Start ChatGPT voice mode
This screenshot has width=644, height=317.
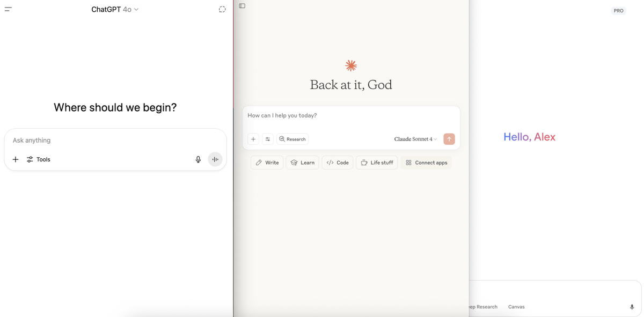[215, 159]
